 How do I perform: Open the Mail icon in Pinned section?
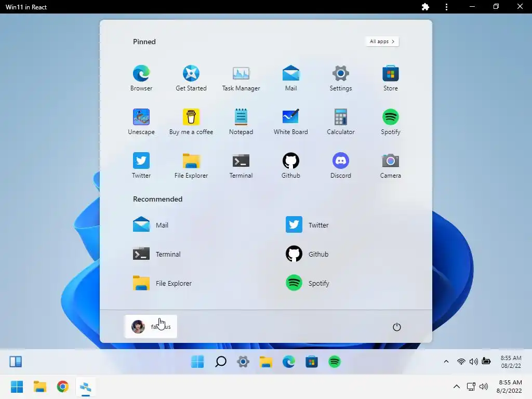(x=291, y=78)
